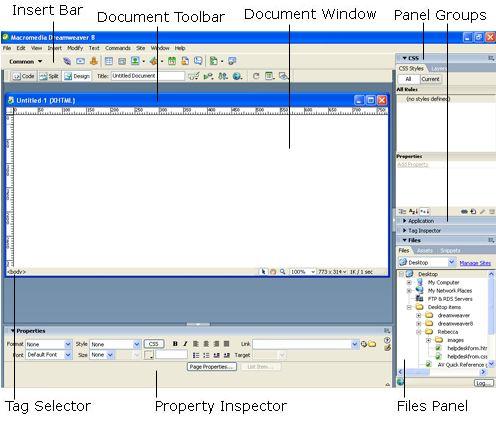This screenshot has width=496, height=424.
Task: Switch to Code view
Action: [x=23, y=76]
